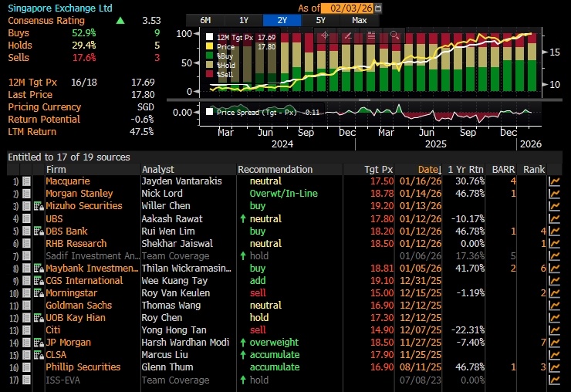The height and width of the screenshot is (392, 571).
Task: Select the crosshair tool on the chart
Action: [325, 35]
